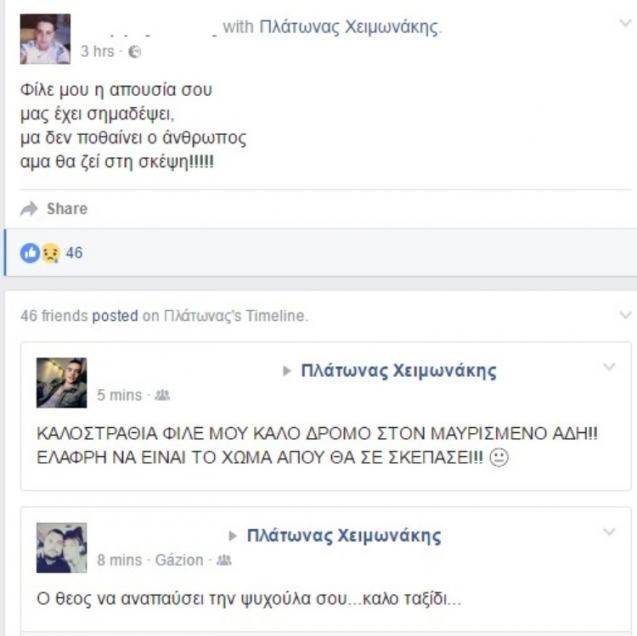Viewport: 637px width, 636px height.
Task: Click the arrow icon before the name in the 5 mins post
Action: point(287,371)
